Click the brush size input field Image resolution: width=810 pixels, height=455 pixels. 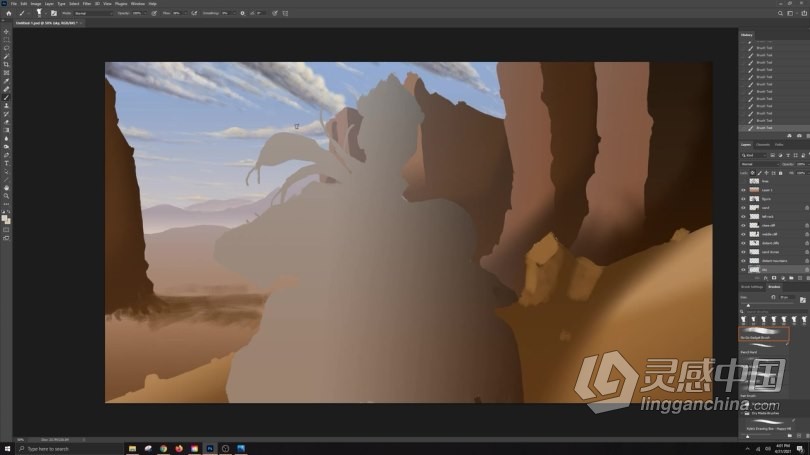click(787, 297)
